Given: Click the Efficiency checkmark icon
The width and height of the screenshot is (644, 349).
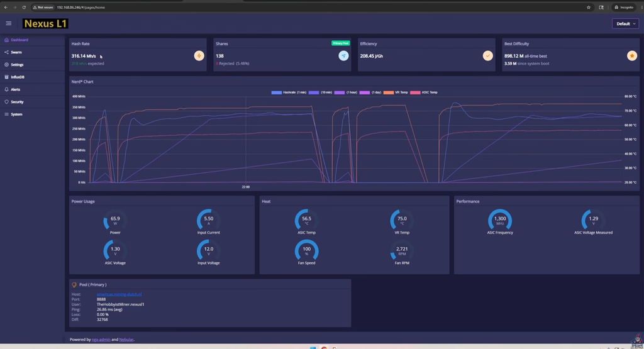Looking at the screenshot, I should (x=487, y=56).
